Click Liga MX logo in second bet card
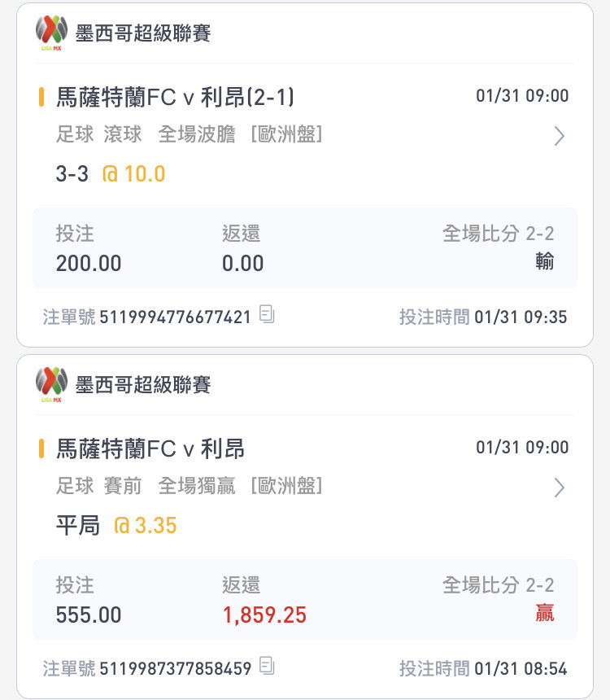Image resolution: width=610 pixels, height=700 pixels. coord(52,384)
